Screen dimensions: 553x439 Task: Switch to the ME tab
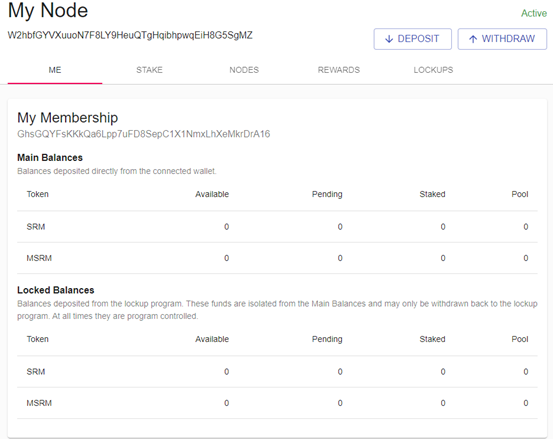point(55,70)
